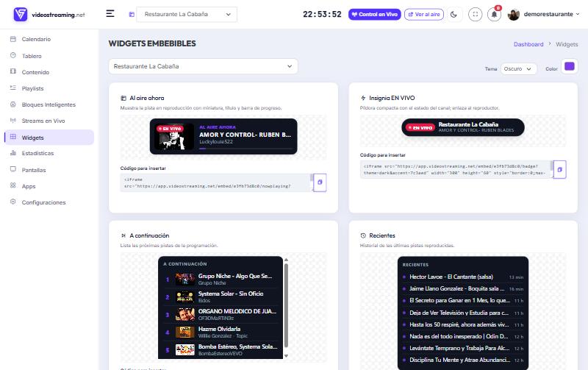Screen dimensions: 588x370
Task: Open Bloques Inteligentes in the sidebar
Action: tap(49, 104)
